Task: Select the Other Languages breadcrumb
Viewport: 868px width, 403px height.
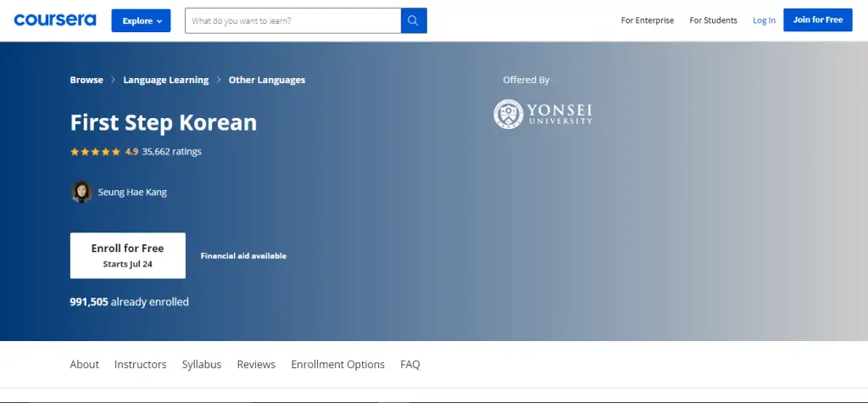Action: [267, 80]
